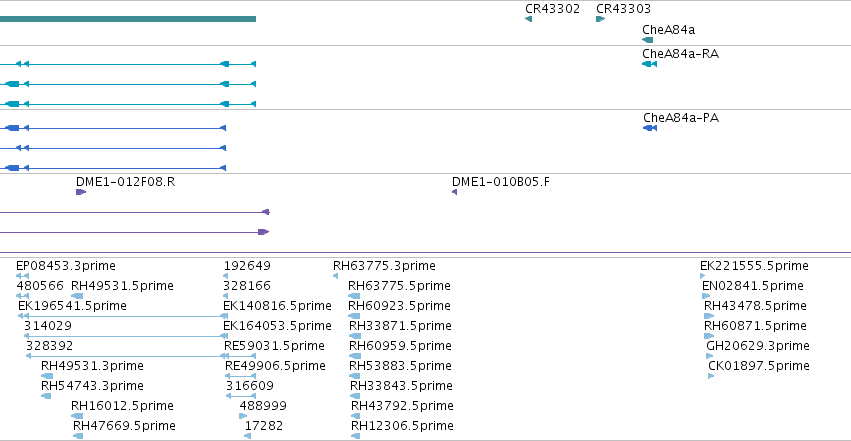Click the 480566 EST label
The width and height of the screenshot is (851, 441).
pos(40,286)
